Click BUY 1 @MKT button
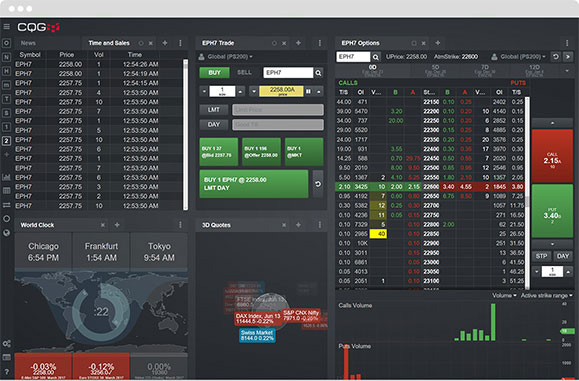Image resolution: width=579 pixels, height=381 pixels. (x=304, y=152)
